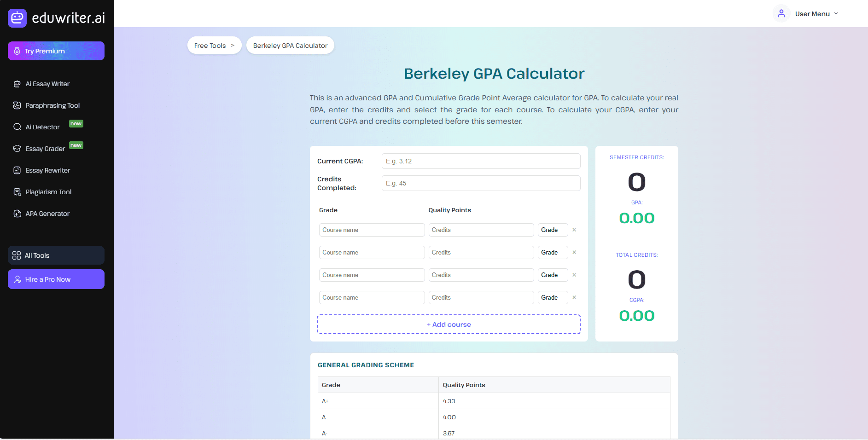Click the Add course button
868x440 pixels.
click(x=449, y=324)
